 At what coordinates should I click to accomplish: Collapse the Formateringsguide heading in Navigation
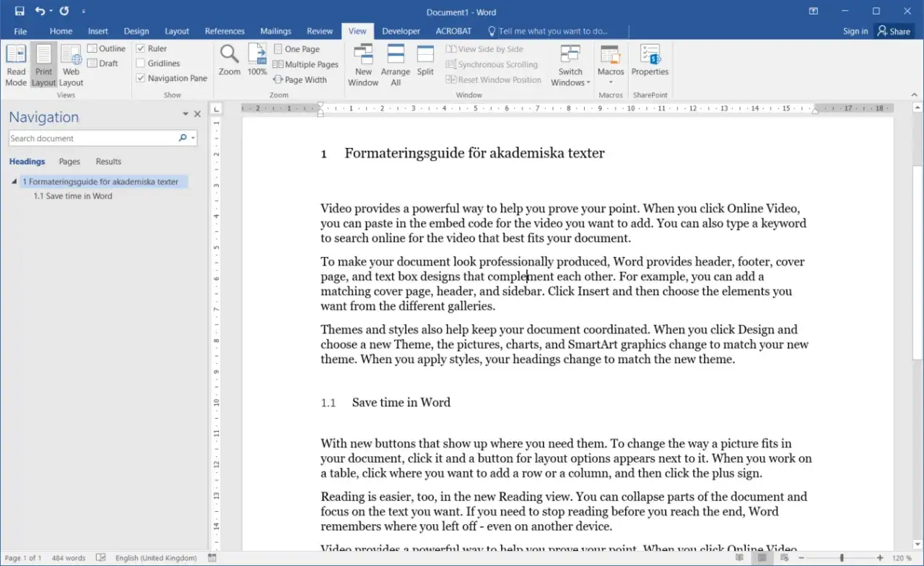pos(14,182)
